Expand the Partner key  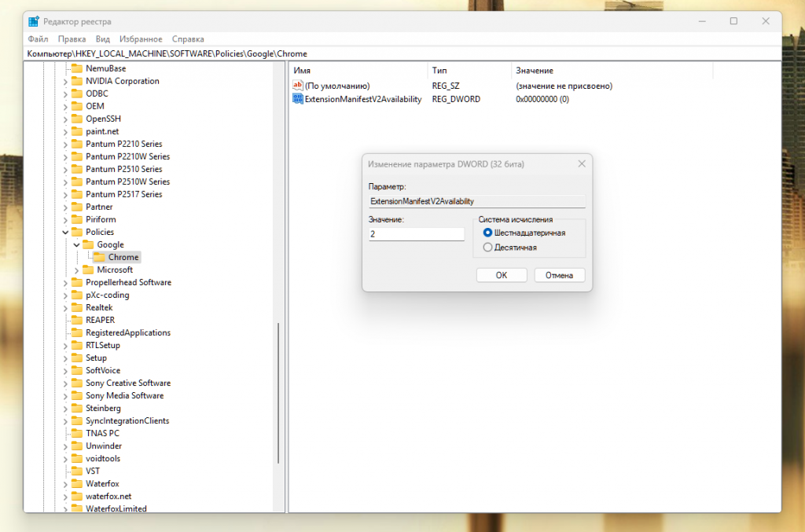tap(65, 207)
